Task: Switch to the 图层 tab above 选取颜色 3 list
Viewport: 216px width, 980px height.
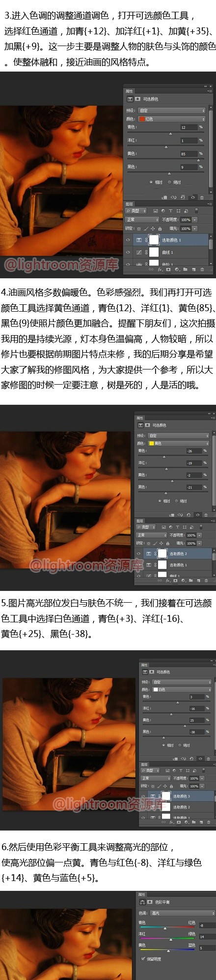Action: 144,764
